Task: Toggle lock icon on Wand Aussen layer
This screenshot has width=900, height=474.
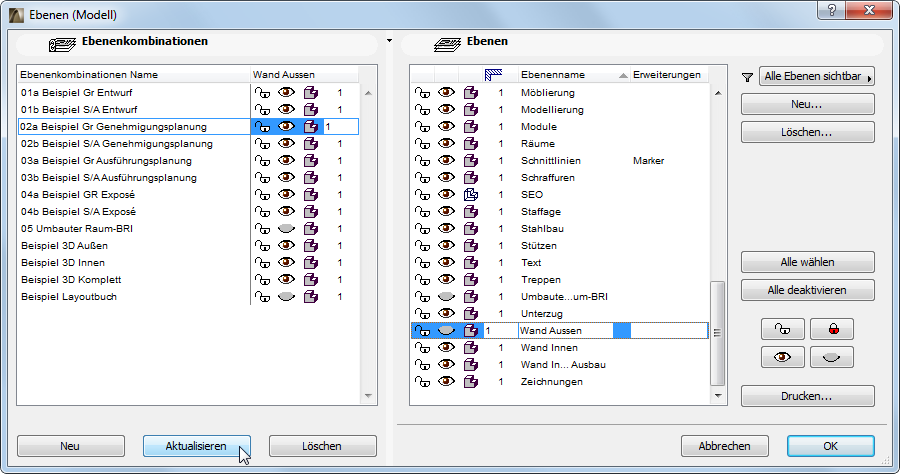Action: (422, 331)
